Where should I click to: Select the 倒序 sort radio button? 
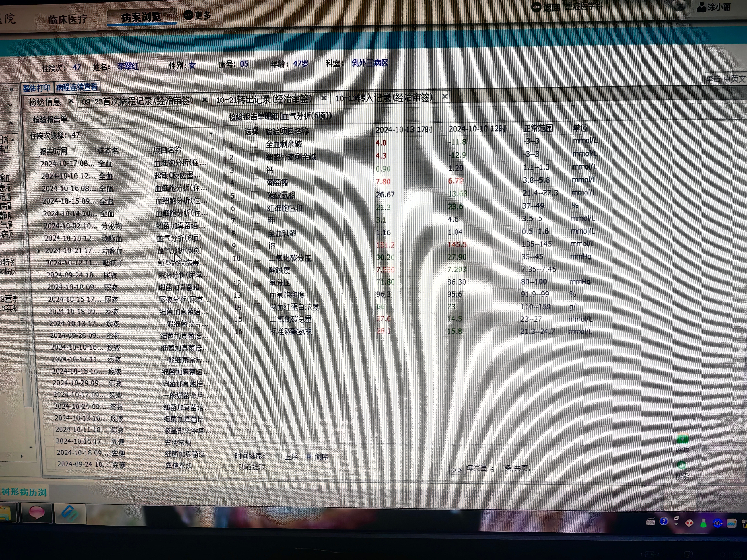(309, 456)
